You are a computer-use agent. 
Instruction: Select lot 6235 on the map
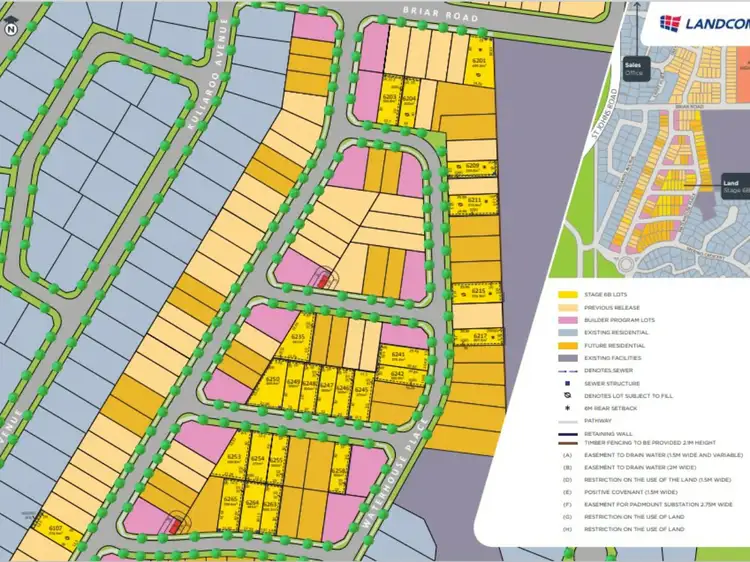pos(297,340)
